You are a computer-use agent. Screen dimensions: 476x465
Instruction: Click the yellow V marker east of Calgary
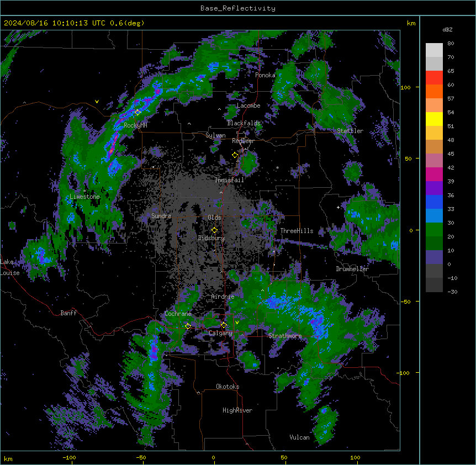(237, 323)
